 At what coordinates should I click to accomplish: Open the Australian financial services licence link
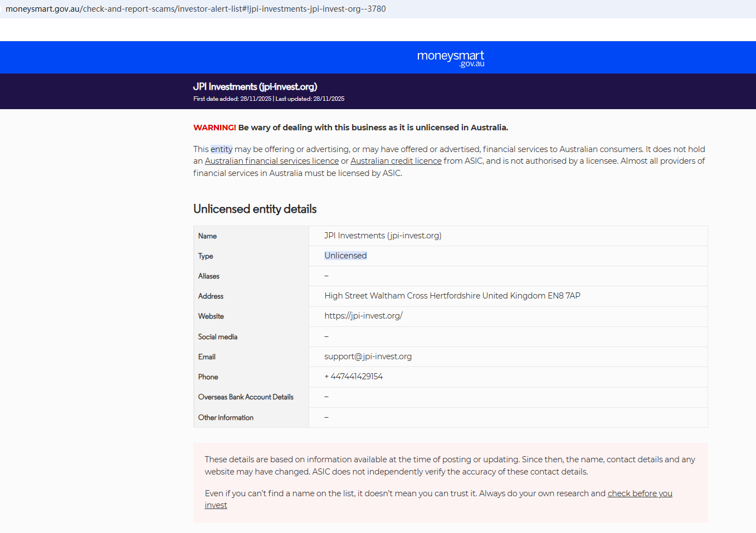(x=271, y=161)
